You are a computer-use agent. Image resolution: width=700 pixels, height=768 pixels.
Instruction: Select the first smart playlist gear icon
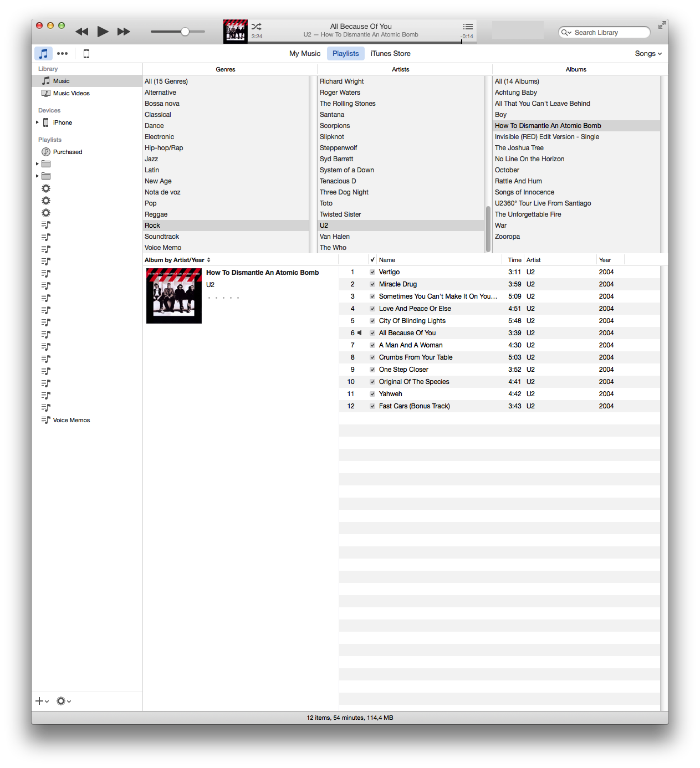46,188
